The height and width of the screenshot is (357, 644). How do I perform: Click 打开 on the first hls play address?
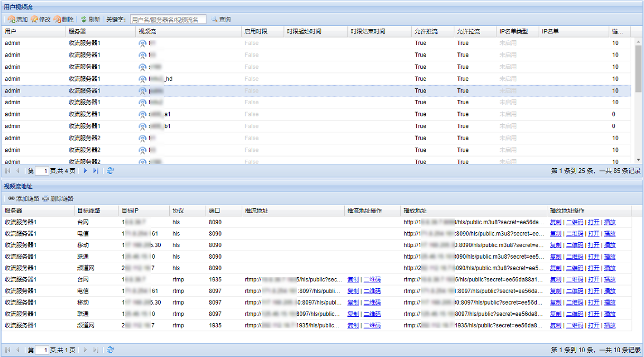point(593,222)
